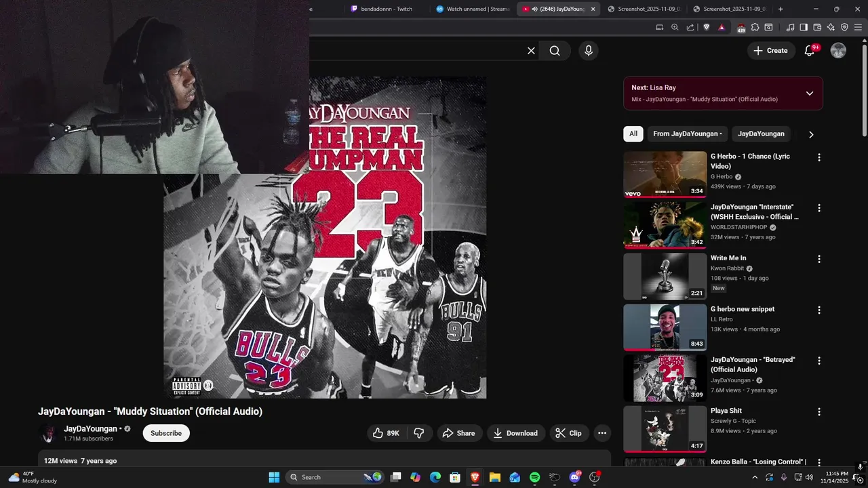Expand the Next: Lisa Ray mix panel
Viewport: 868px width, 488px height.
click(809, 94)
